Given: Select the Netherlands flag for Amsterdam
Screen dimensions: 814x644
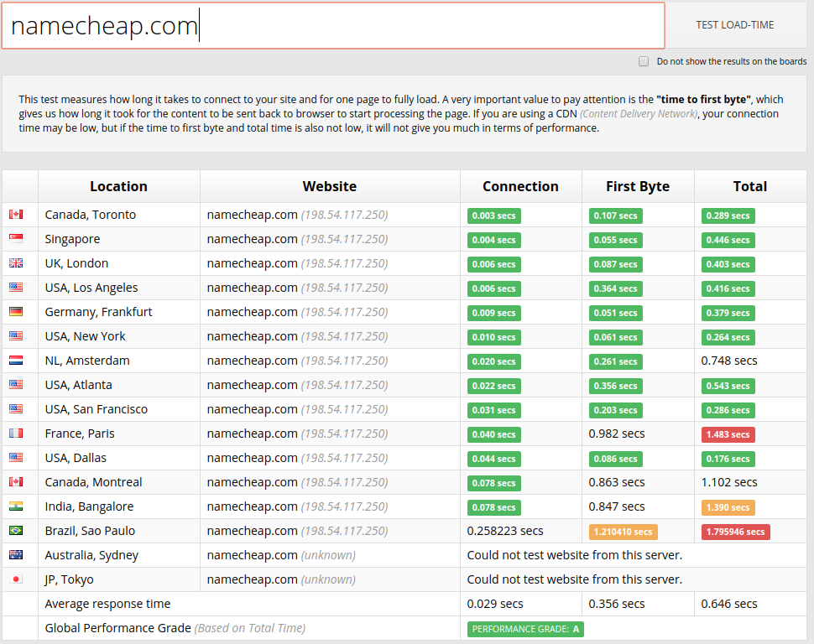Looking at the screenshot, I should pyautogui.click(x=16, y=361).
